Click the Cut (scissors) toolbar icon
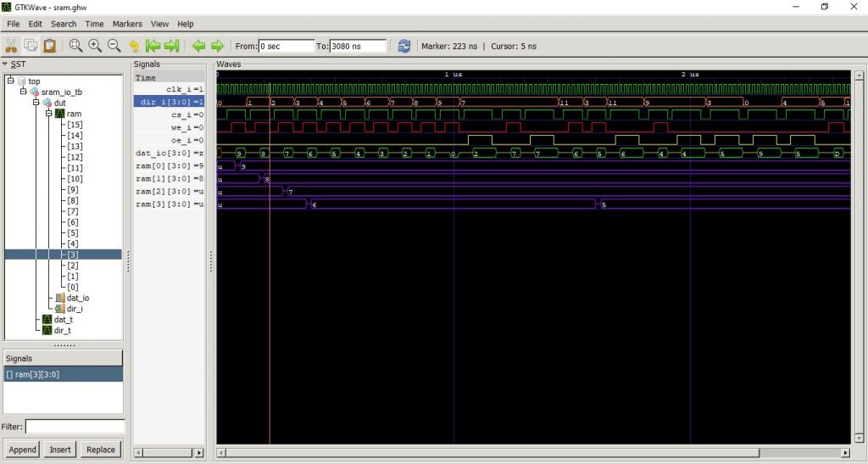 click(13, 46)
